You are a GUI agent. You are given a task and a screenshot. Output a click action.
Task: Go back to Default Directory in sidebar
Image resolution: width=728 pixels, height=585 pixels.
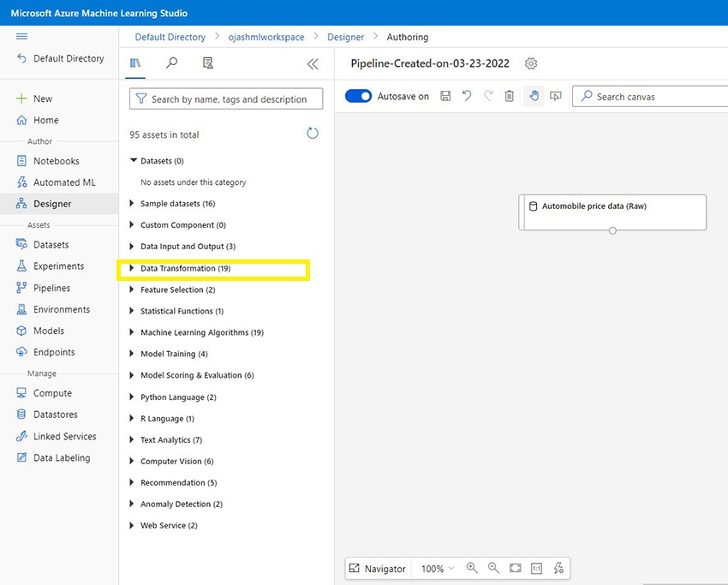coord(60,58)
